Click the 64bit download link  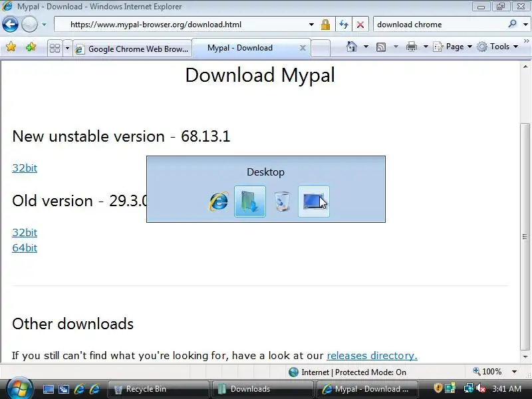pyautogui.click(x=25, y=247)
